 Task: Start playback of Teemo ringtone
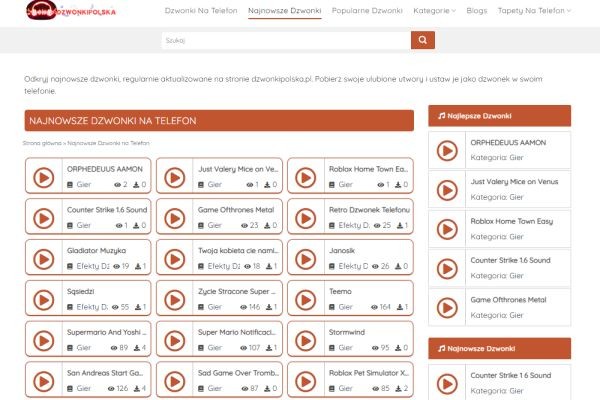pos(306,299)
